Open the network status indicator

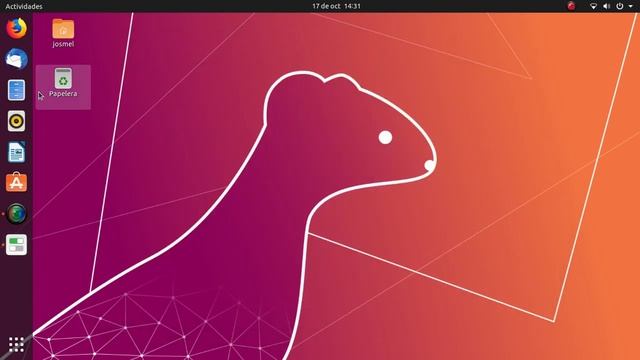pyautogui.click(x=593, y=6)
